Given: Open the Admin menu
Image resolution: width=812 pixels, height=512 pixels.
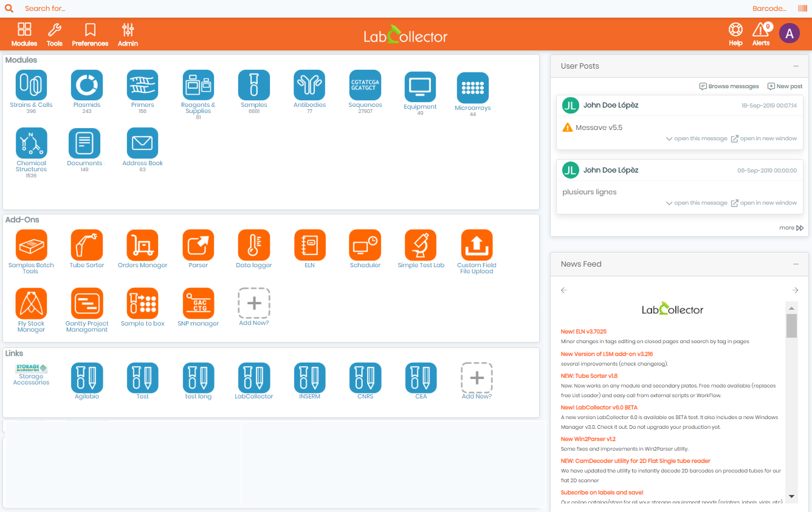Looking at the screenshot, I should [128, 35].
